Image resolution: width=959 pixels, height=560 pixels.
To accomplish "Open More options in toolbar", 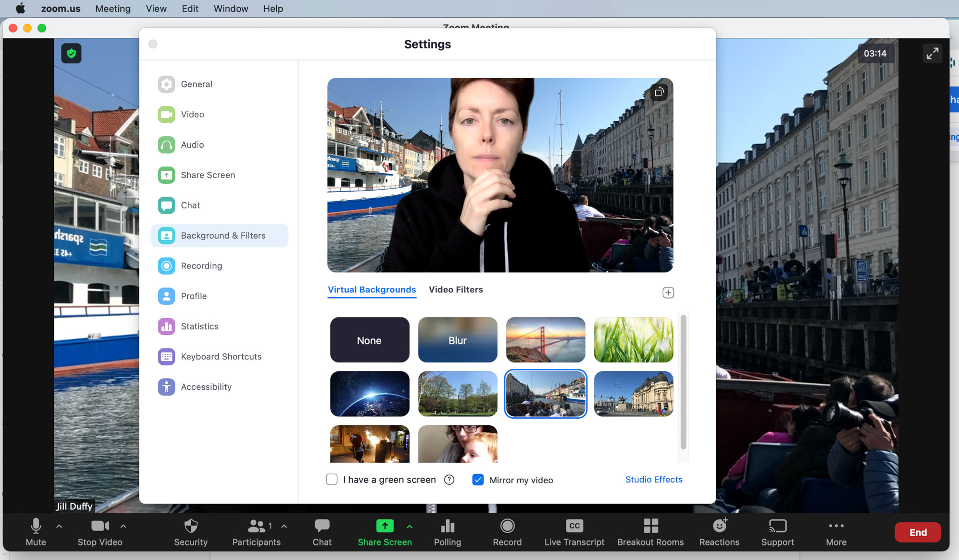I will (x=836, y=532).
